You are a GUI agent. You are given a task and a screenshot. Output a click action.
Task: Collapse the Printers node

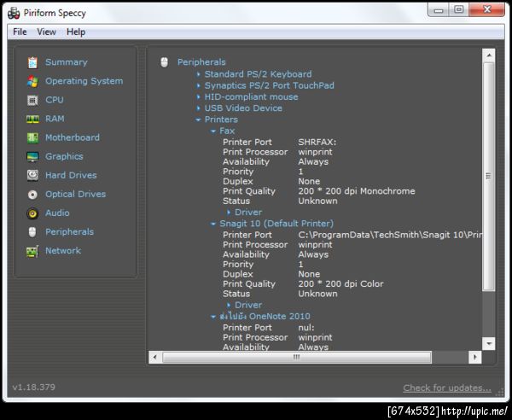198,120
